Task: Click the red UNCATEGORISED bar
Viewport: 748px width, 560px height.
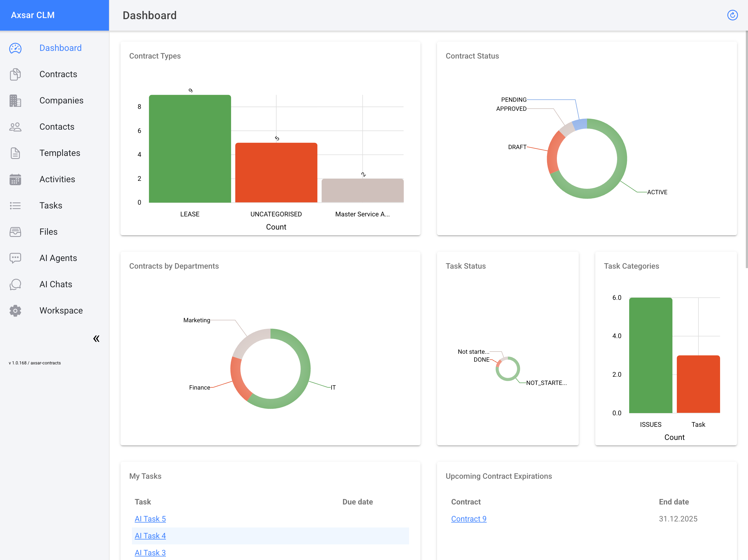Action: [276, 172]
